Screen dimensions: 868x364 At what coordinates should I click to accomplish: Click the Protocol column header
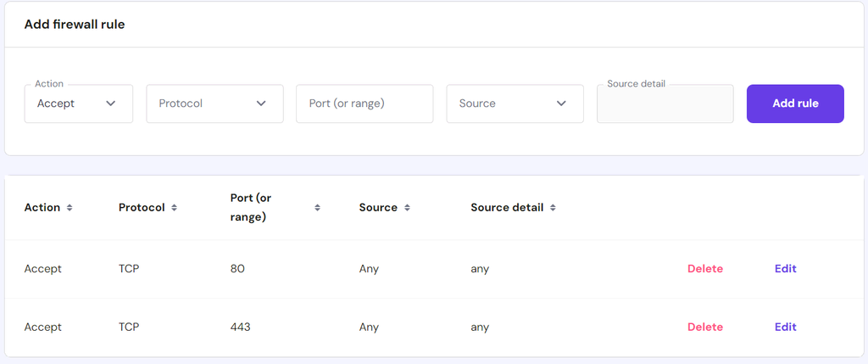(142, 208)
